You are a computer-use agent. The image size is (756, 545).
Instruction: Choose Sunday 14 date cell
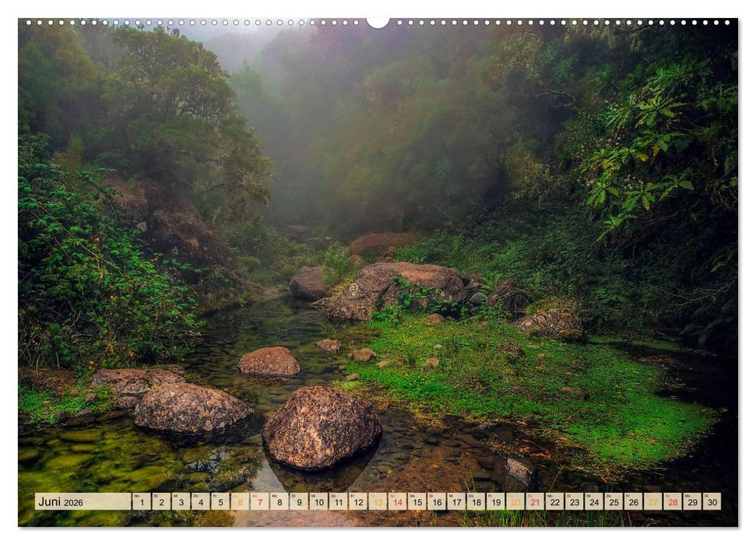pyautogui.click(x=397, y=501)
